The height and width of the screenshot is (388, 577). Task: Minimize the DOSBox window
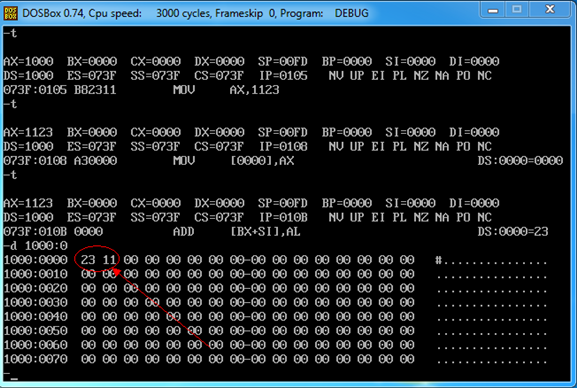(493, 10)
